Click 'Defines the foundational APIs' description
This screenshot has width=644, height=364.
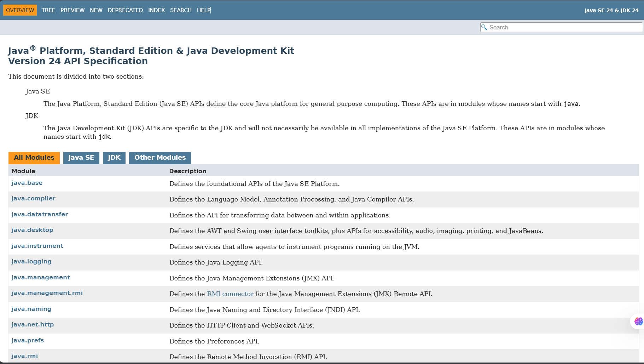[254, 184]
